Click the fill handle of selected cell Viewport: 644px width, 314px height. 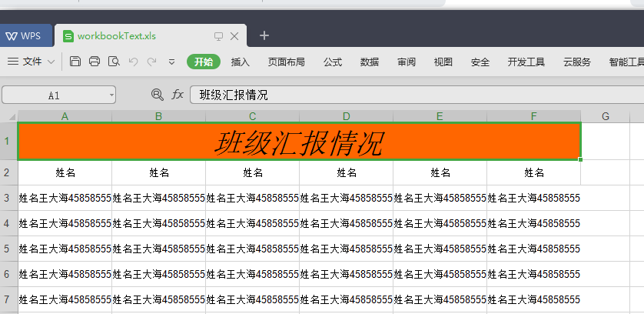coord(580,159)
